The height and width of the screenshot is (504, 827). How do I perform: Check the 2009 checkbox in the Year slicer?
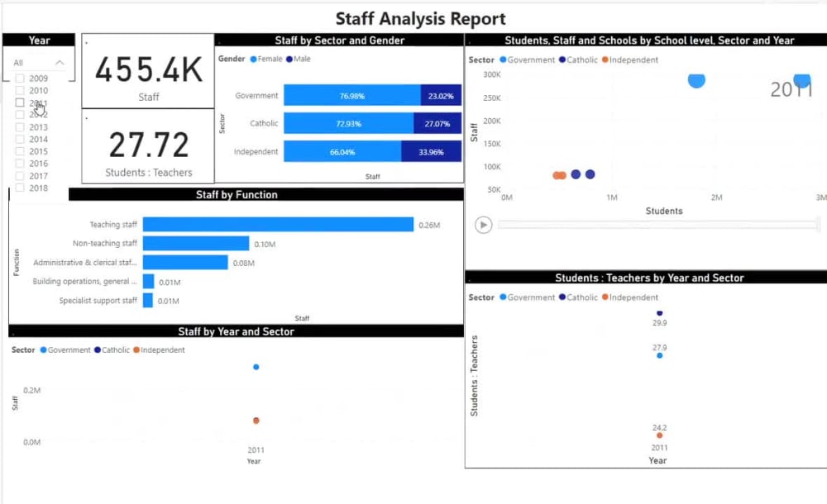point(22,78)
